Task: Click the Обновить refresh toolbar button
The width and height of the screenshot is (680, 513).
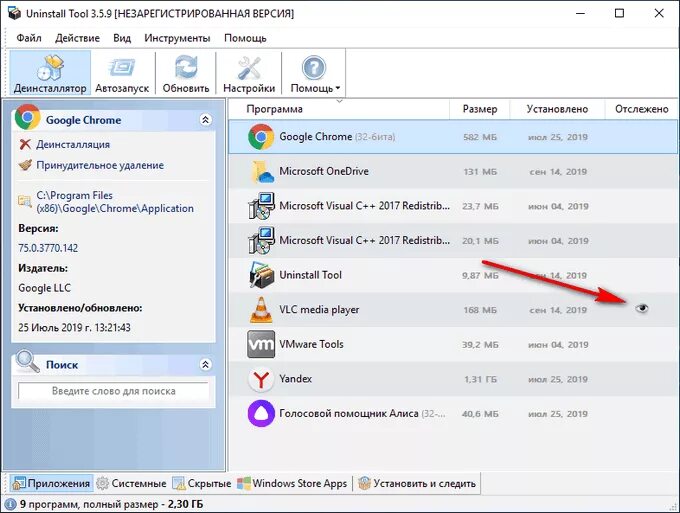Action: [x=186, y=72]
